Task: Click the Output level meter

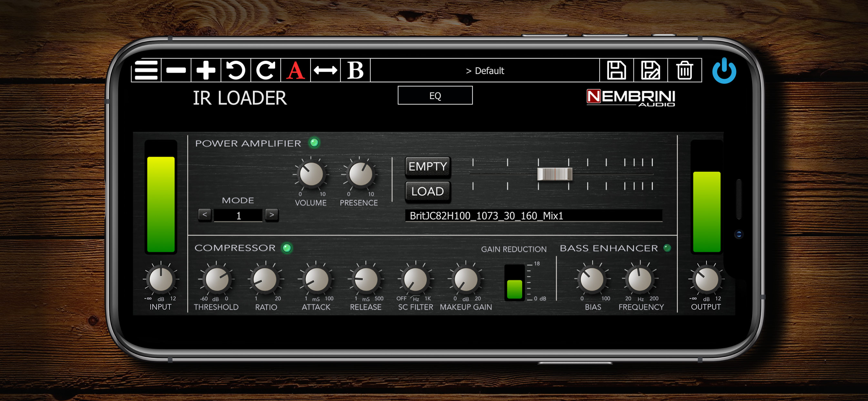Action: 706,197
